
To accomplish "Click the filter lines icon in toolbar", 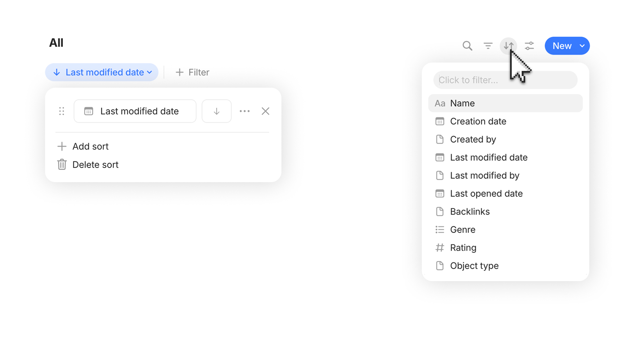I will 488,46.
